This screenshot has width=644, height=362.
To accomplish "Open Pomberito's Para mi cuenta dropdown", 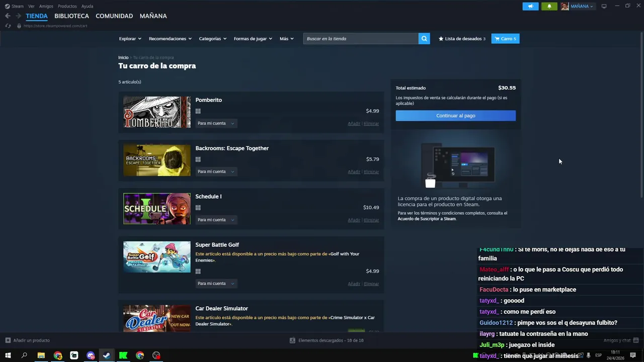I will tap(216, 123).
